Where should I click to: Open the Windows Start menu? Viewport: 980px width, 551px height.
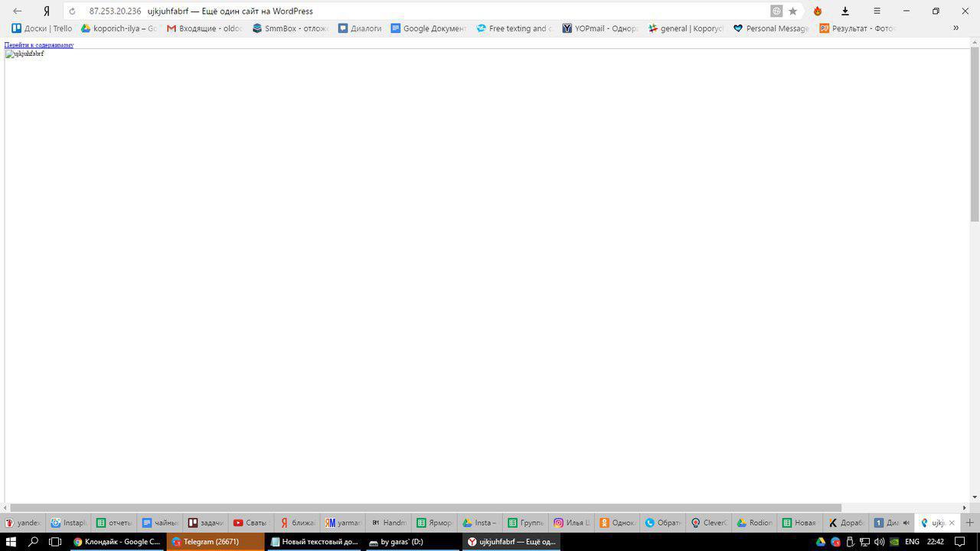click(11, 542)
